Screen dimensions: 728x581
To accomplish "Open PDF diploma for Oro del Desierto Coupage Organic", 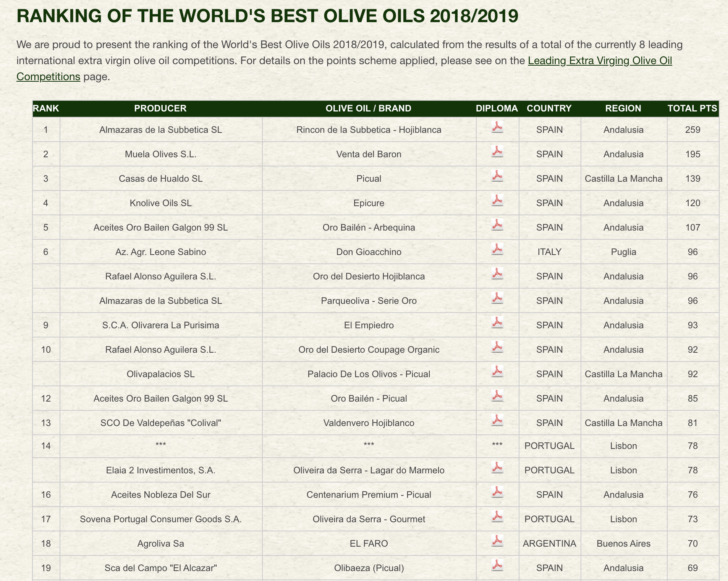I will click(x=497, y=347).
